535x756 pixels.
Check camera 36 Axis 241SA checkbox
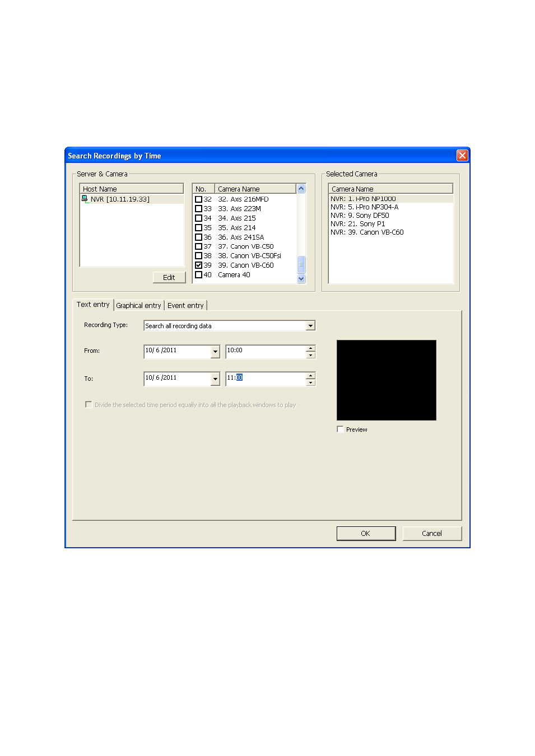pyautogui.click(x=198, y=237)
